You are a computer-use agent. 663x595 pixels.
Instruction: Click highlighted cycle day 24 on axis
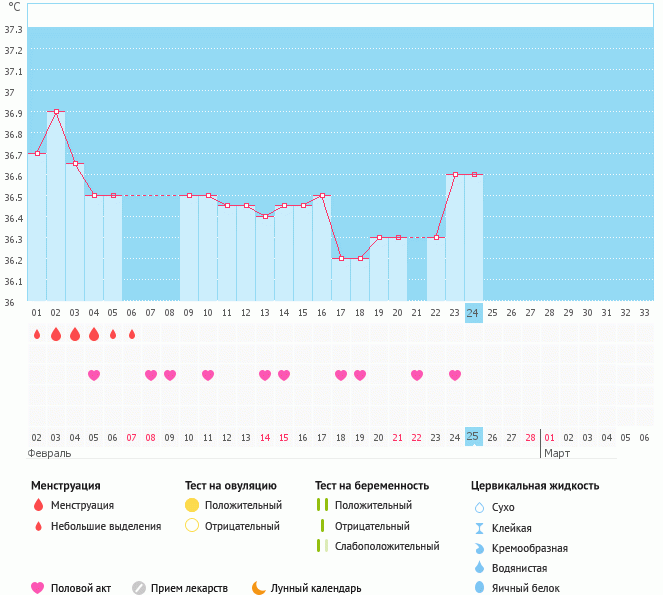pos(474,312)
